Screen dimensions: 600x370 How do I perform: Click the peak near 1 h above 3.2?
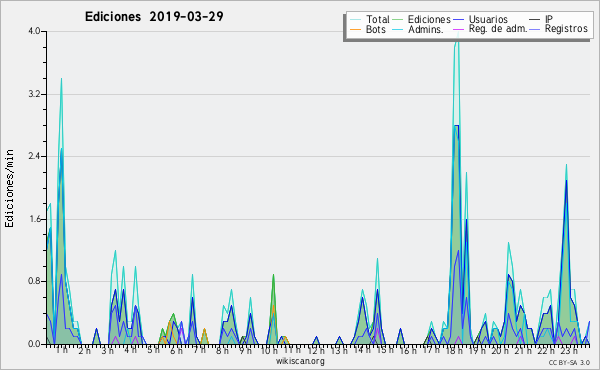61,80
